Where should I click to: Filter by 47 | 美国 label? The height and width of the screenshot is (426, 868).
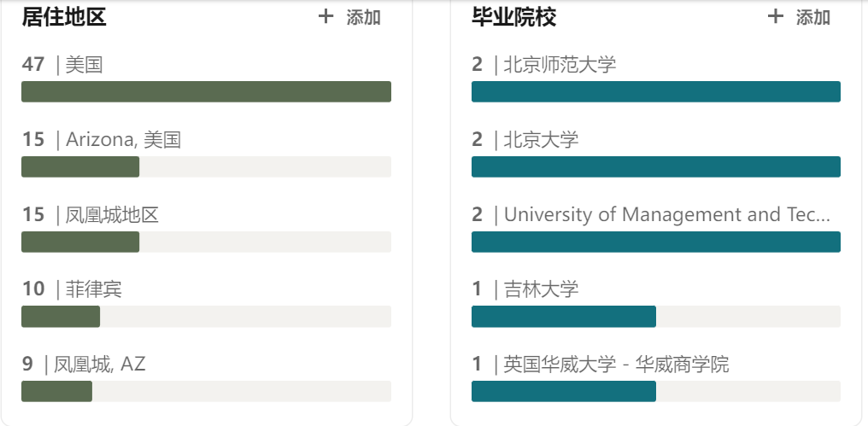click(62, 64)
